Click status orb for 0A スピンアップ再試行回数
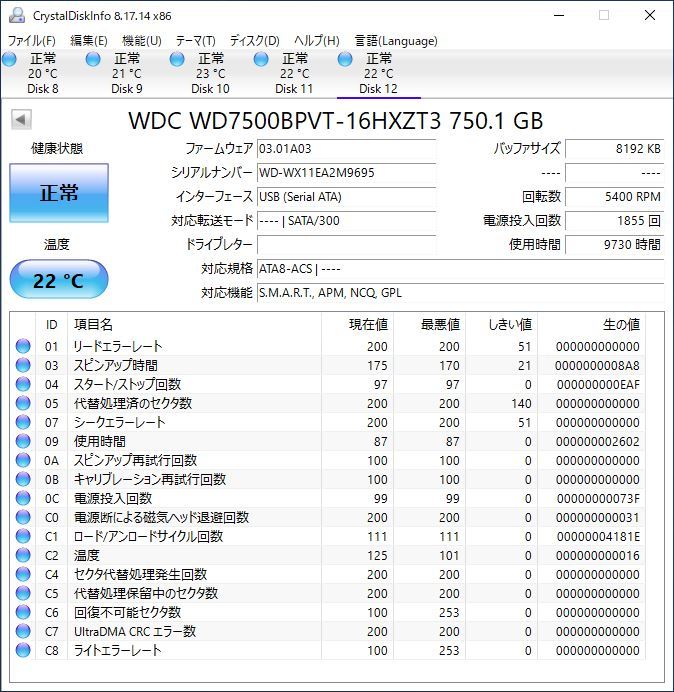Viewport: 674px width, 692px height. click(23, 460)
